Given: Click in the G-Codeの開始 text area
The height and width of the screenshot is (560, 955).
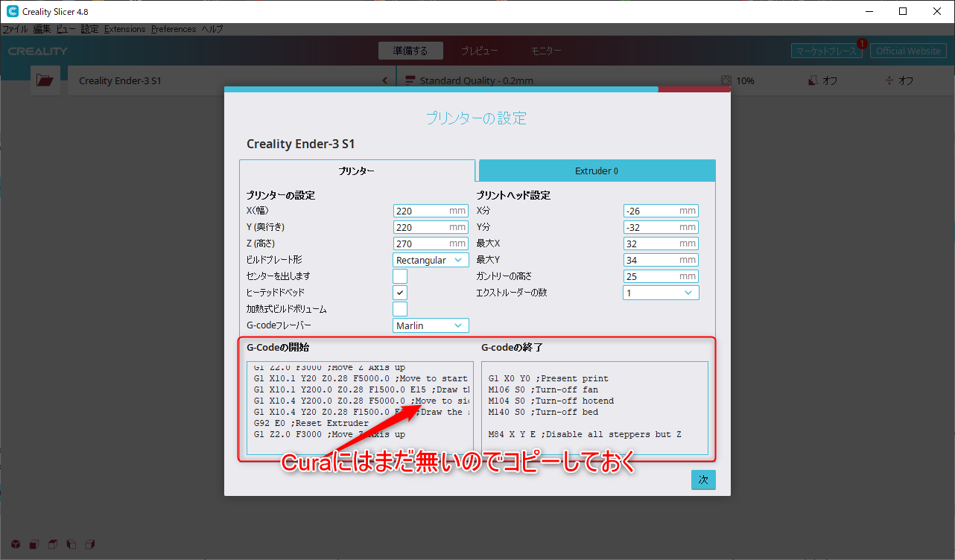Looking at the screenshot, I should 360,408.
